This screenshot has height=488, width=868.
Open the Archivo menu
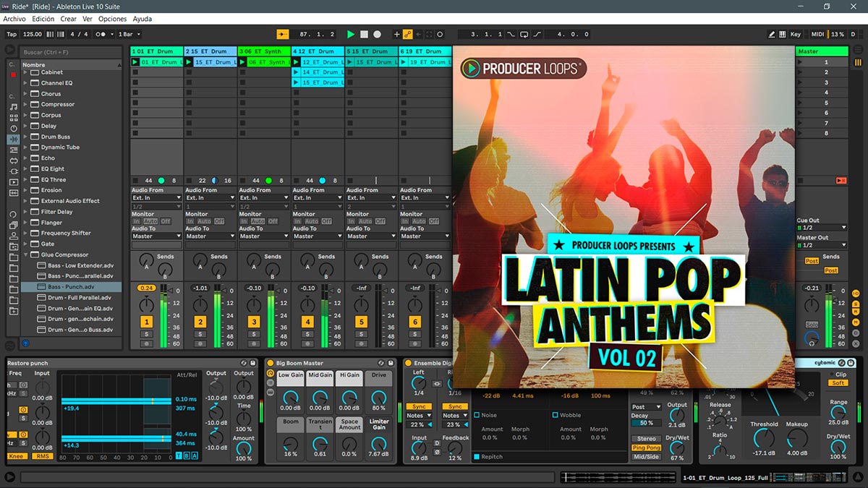tap(14, 19)
